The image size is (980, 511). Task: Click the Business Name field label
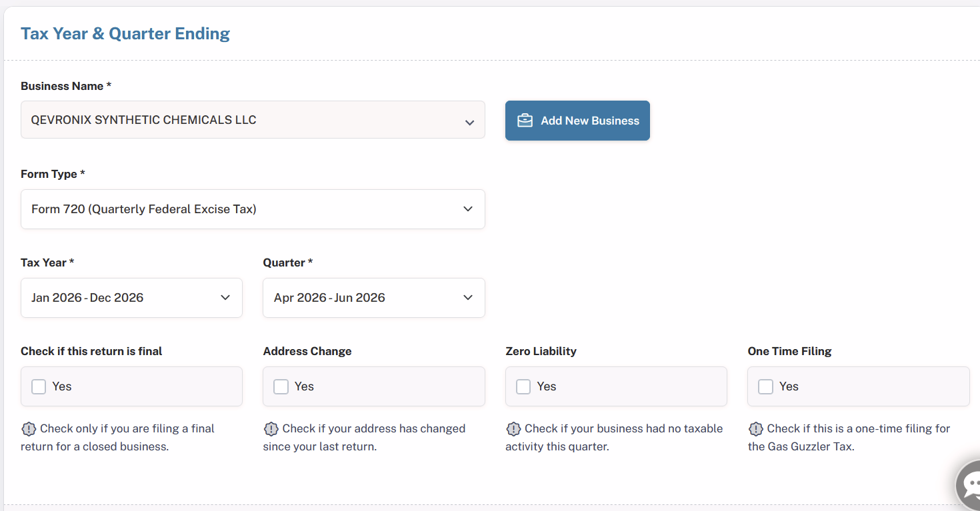[66, 86]
